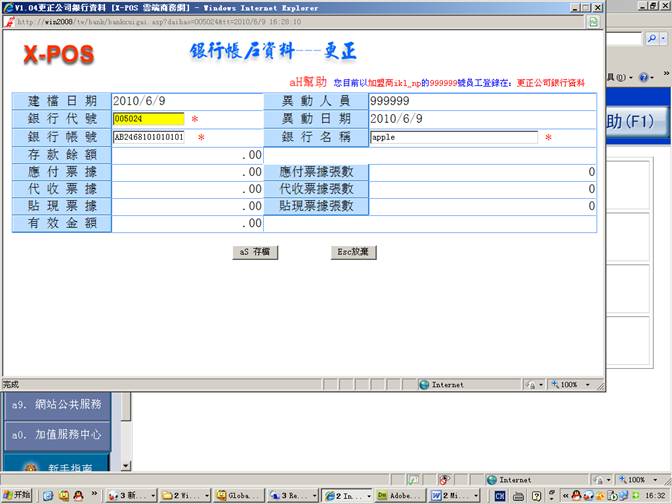Click the Internet zone globe in status bar
The height and width of the screenshot is (504, 672).
(424, 384)
